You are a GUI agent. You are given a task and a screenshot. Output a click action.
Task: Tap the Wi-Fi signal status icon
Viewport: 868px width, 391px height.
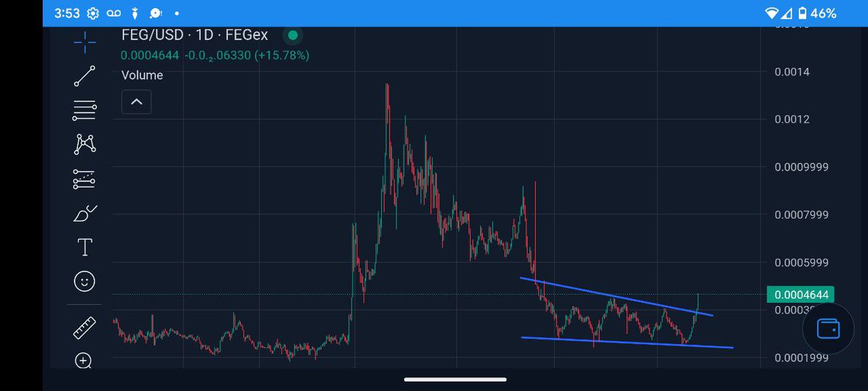[x=773, y=13]
